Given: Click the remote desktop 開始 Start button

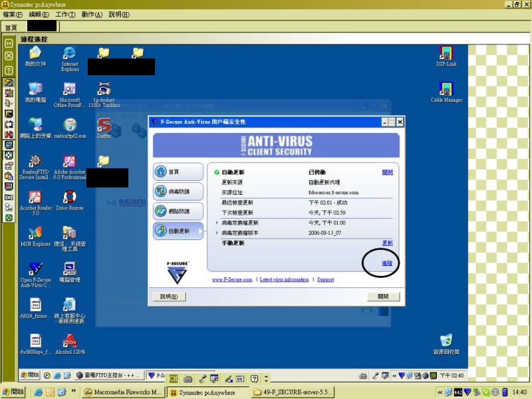Looking at the screenshot, I should tap(30, 375).
